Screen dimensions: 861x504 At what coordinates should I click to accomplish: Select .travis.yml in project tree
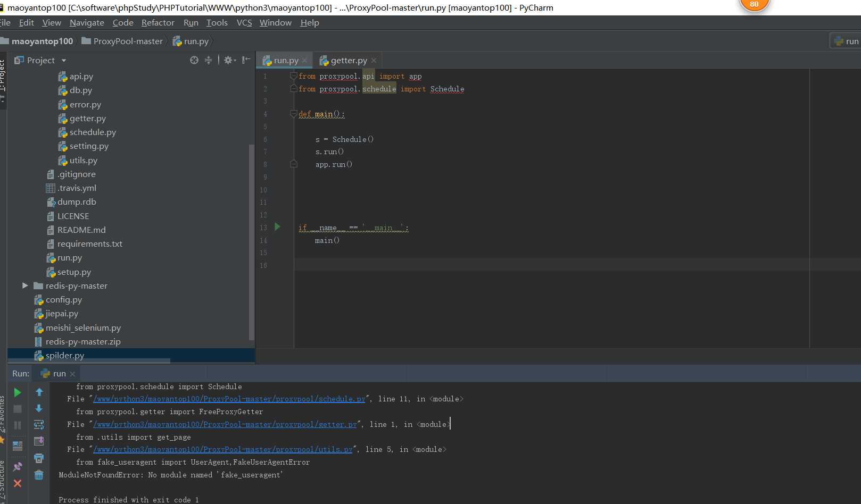click(x=71, y=188)
